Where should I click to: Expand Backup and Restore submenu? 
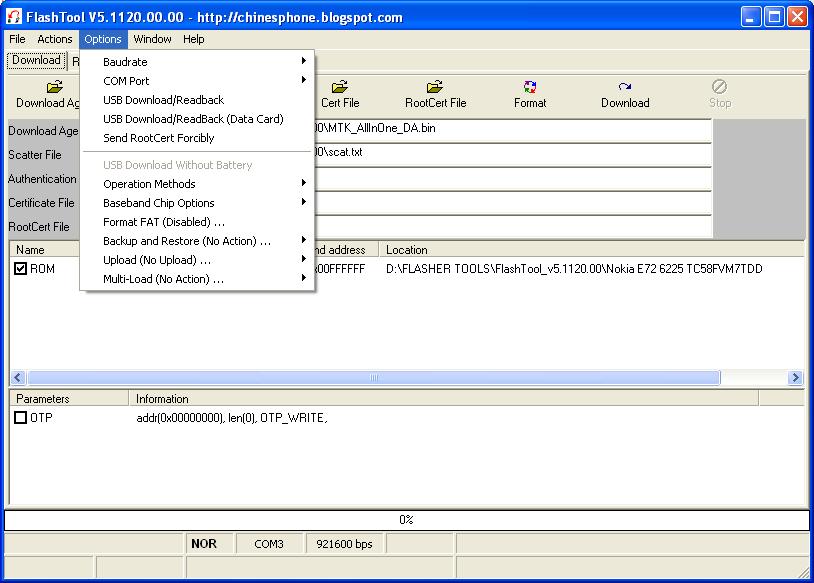197,241
